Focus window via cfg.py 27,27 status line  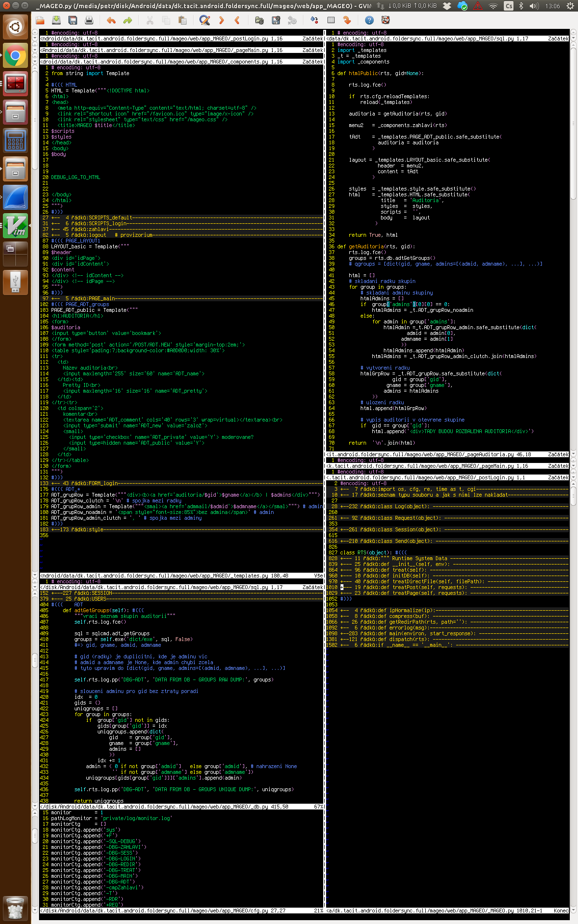pos(182,911)
